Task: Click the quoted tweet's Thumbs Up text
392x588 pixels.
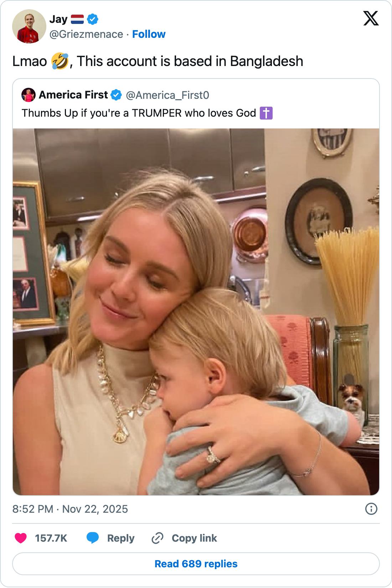Action: (x=139, y=113)
